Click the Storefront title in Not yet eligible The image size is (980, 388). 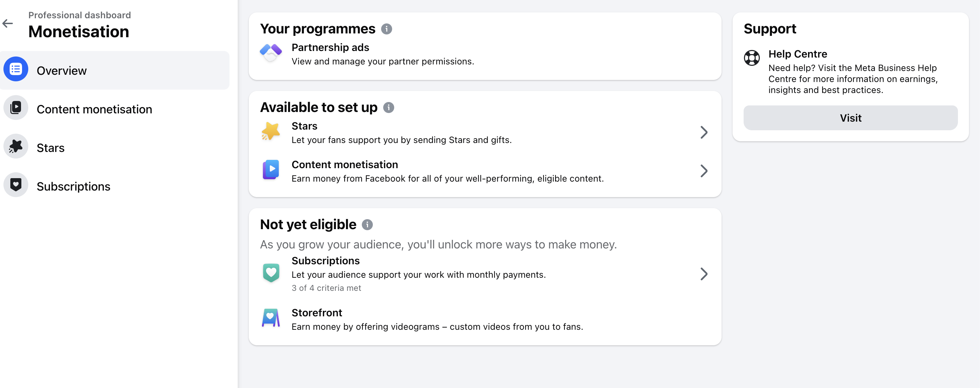pyautogui.click(x=317, y=313)
